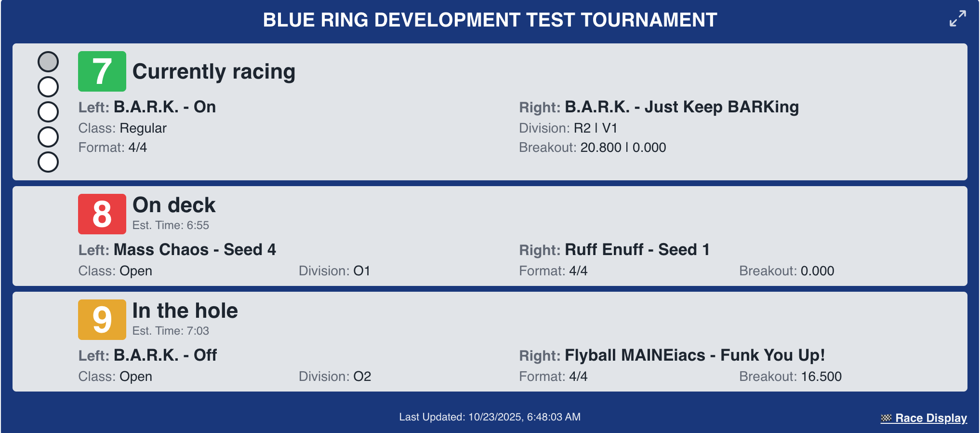Click team name B.A.R.K. - Just Keep BARKing
The height and width of the screenshot is (433, 980).
point(681,107)
